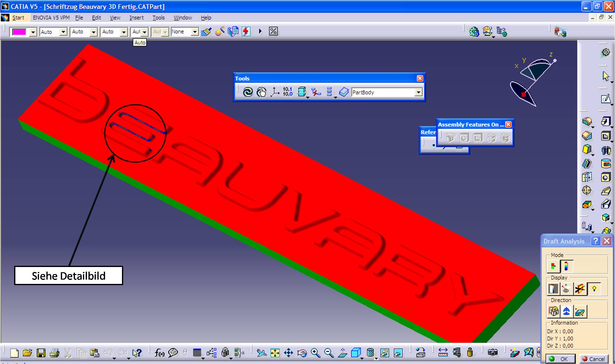Create a new document with the blank page icon

point(14,353)
